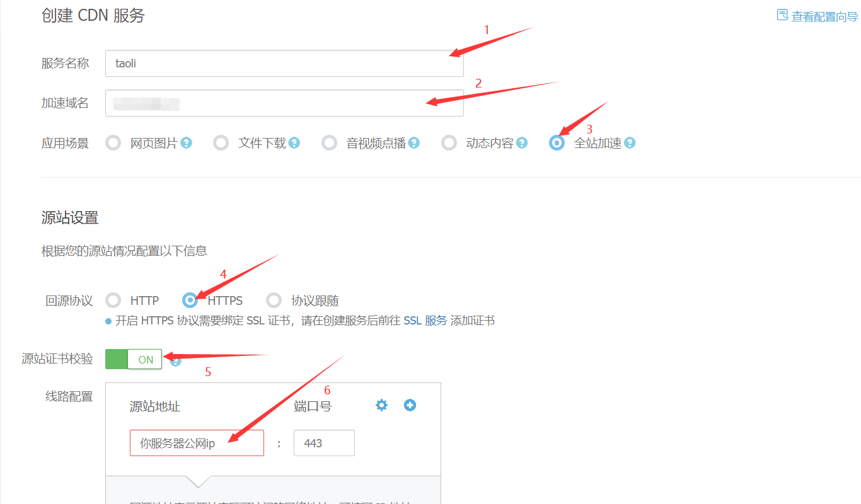Click the help icon beside 全站加速
Image resolution: width=861 pixels, height=504 pixels.
click(630, 143)
